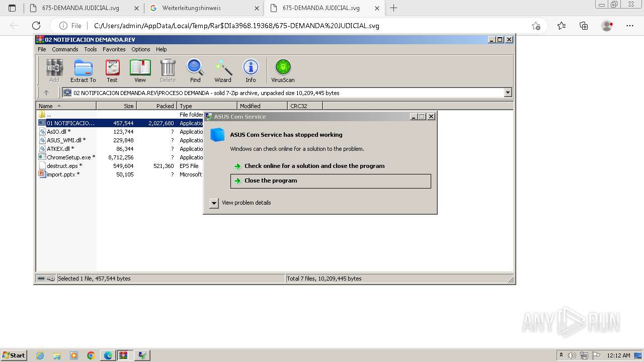The image size is (644, 362).
Task: Click the Info toolbar icon
Action: pyautogui.click(x=251, y=70)
